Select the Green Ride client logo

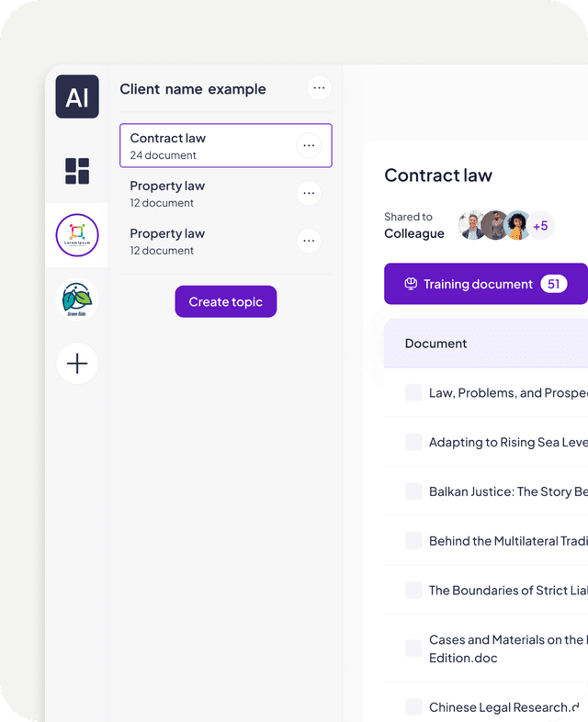pos(77,299)
